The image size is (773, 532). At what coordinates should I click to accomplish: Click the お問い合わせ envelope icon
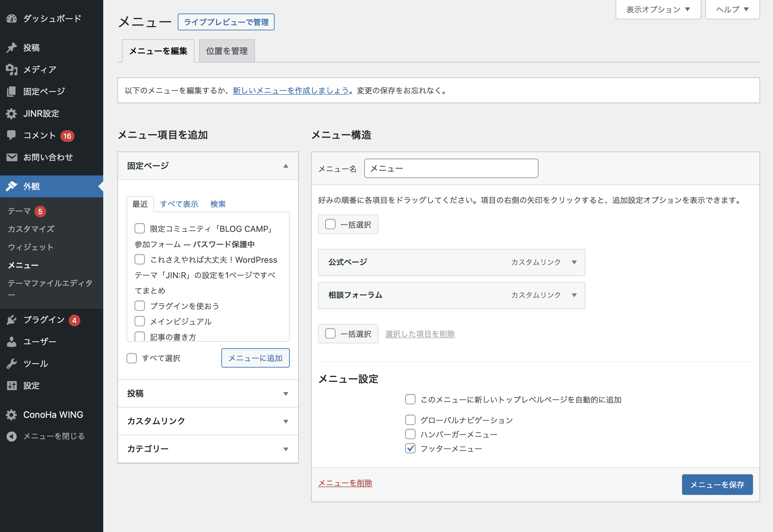coord(12,157)
